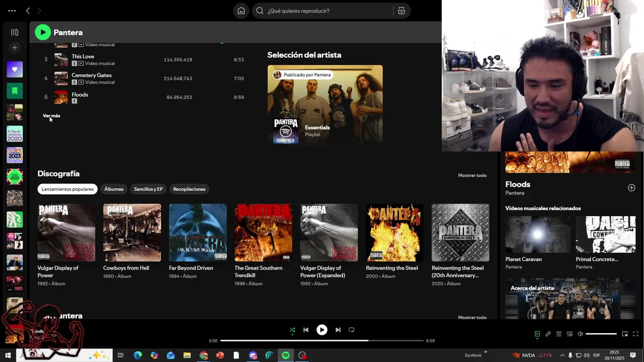This screenshot has height=362, width=644.
Task: Open Reinventing the Steel 20th Anniversary album
Action: (460, 245)
